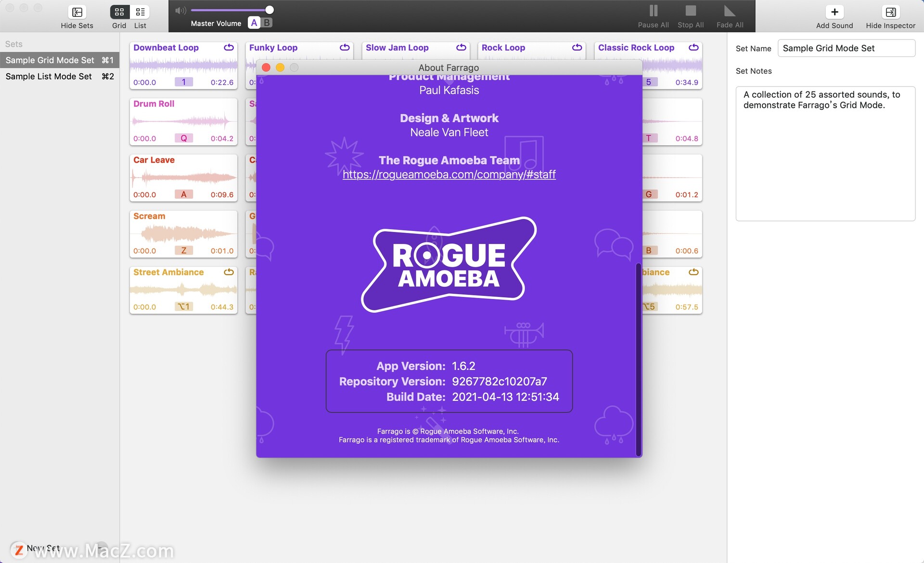Switch to List view mode
924x563 pixels.
point(140,12)
